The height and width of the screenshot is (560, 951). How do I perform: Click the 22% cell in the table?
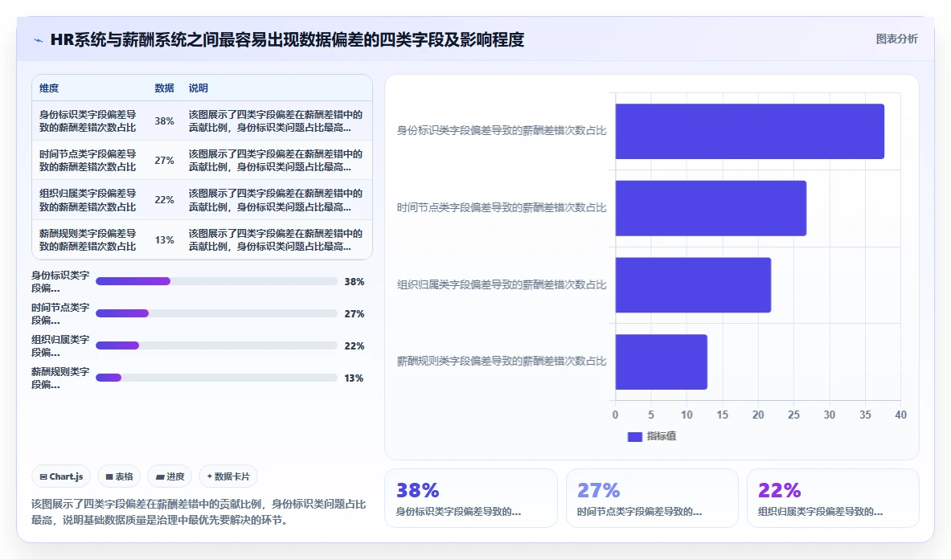pos(164,199)
